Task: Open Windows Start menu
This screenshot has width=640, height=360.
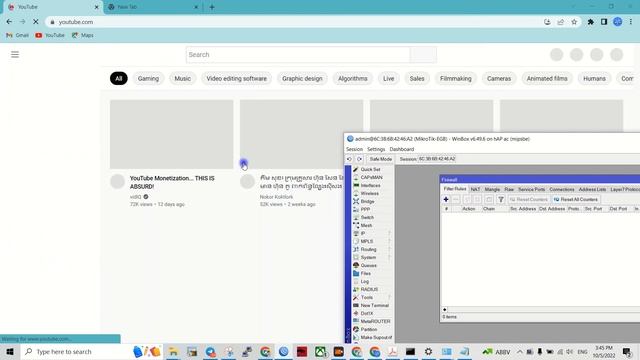Action: coord(10,351)
